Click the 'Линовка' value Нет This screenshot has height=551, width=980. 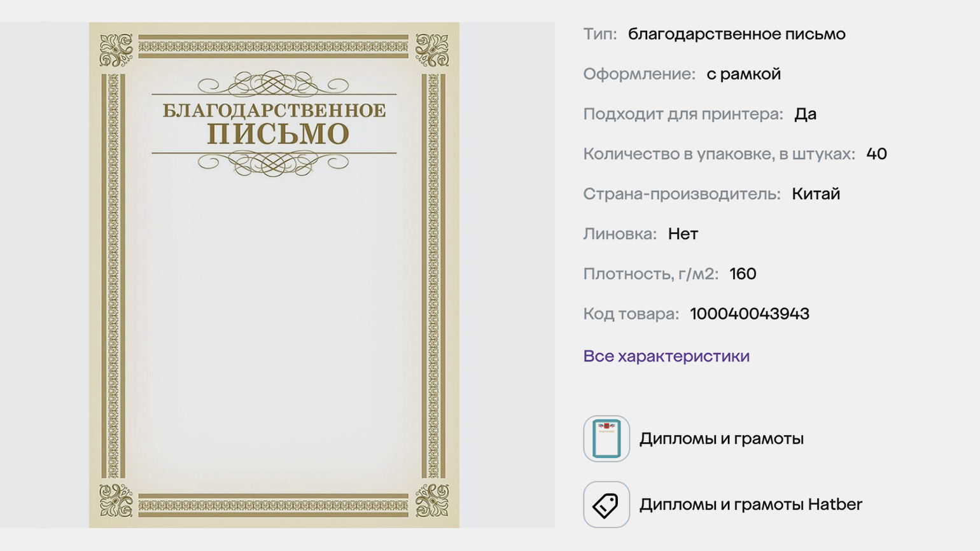tap(683, 234)
